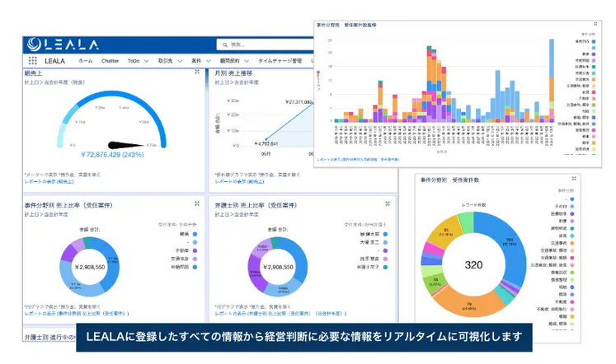This screenshot has height=364, width=616.
Task: Click the LEALA swirl logo in the header
Action: coord(34,44)
